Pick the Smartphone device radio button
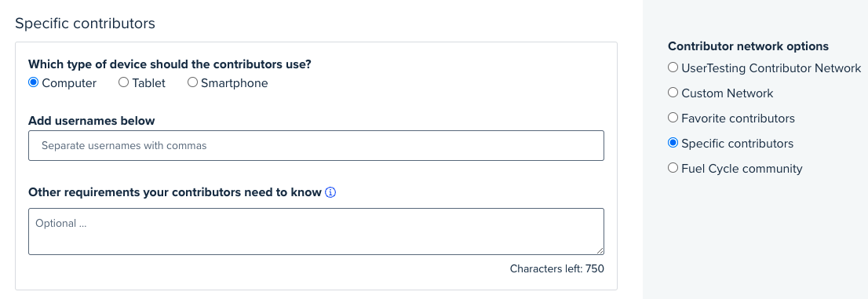Screen dimensions: 868x299 click(192, 82)
